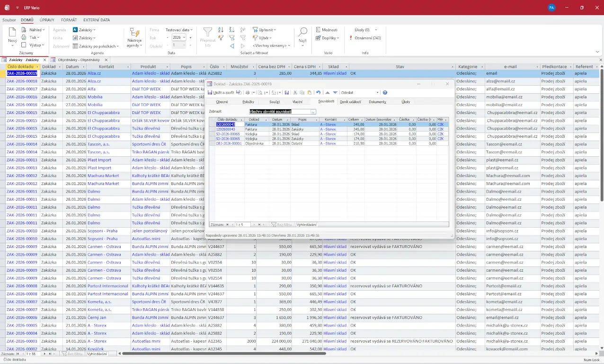Open the Odeslat dropdown in dialog toolbar

377,93
